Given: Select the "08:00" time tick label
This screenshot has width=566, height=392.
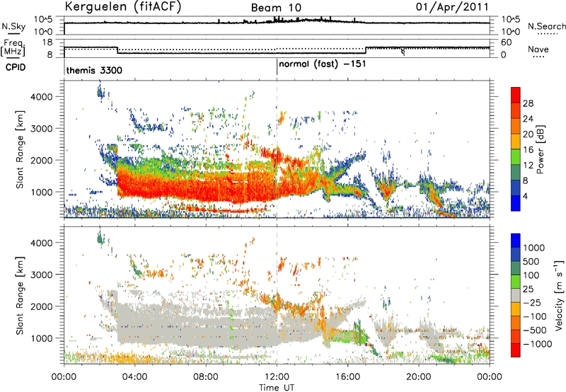Looking at the screenshot, I should click(x=206, y=377).
